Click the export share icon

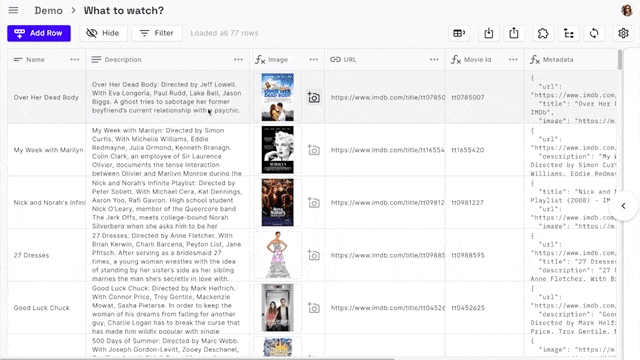[514, 33]
